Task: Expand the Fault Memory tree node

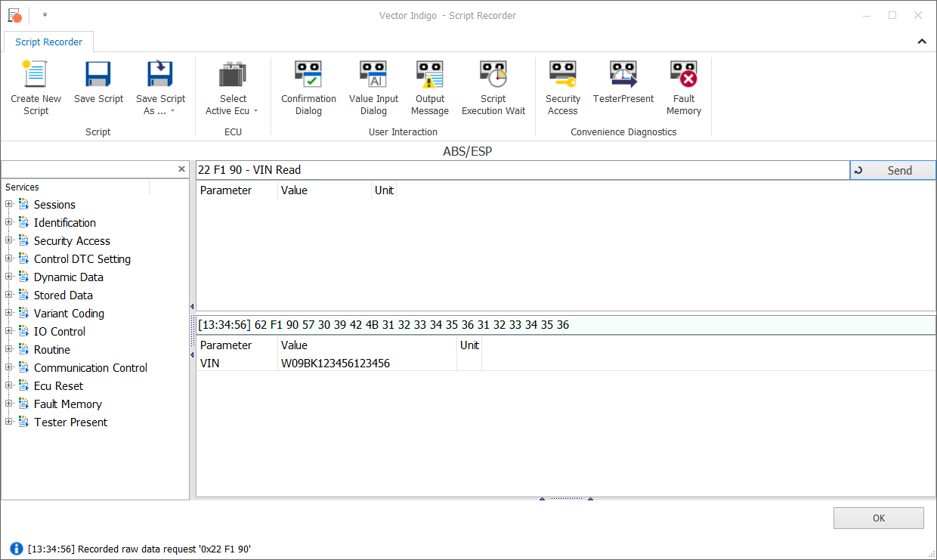Action: [x=9, y=404]
